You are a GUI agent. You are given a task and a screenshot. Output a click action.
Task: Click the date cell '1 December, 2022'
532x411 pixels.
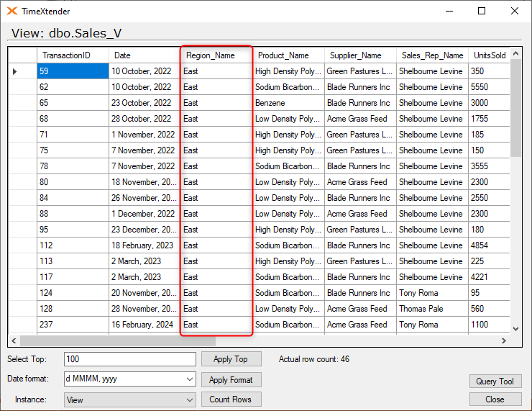[x=145, y=214]
